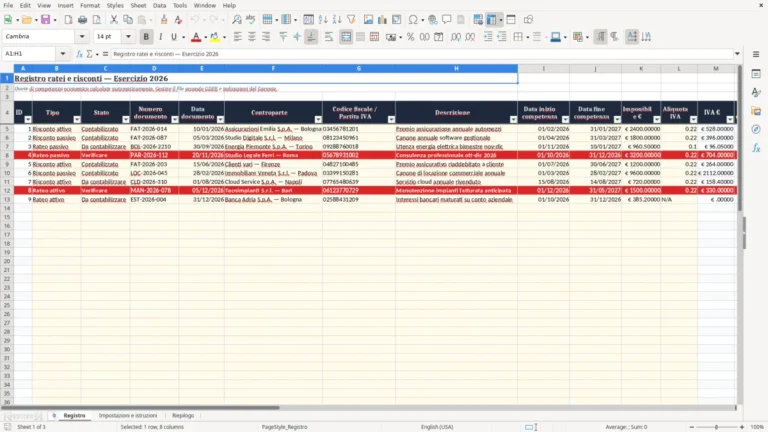This screenshot has height=432, width=768.
Task: Click the Open folder icon
Action: [26, 20]
